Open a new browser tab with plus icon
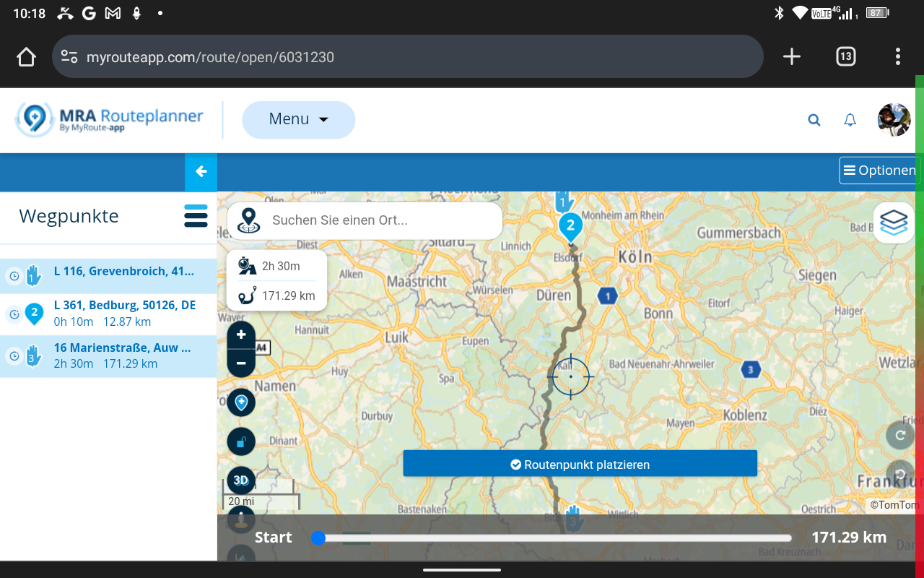 (792, 57)
